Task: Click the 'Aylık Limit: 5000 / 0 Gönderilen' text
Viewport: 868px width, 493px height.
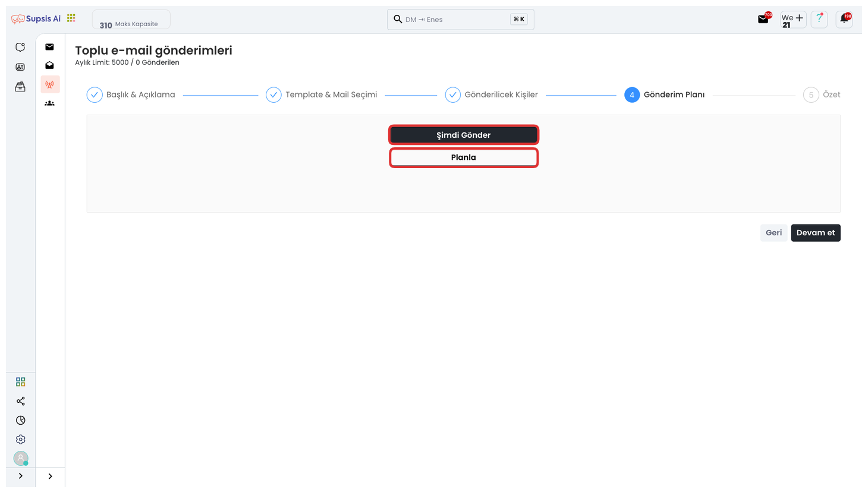Action: [x=127, y=62]
